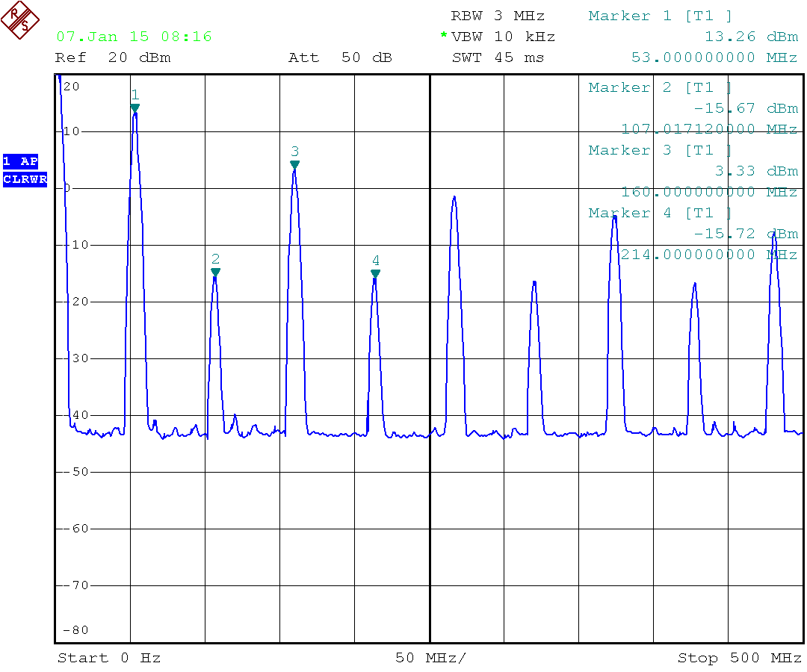Click the 'SWT 45 ms' sweep time

[x=498, y=57]
